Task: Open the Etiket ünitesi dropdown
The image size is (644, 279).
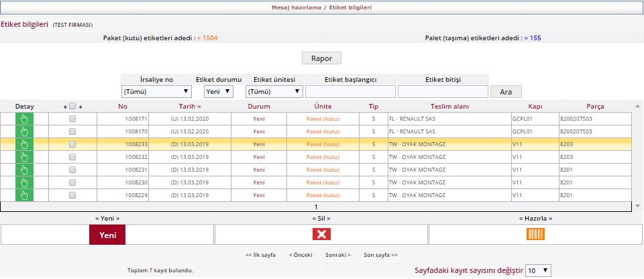Action: (x=274, y=91)
